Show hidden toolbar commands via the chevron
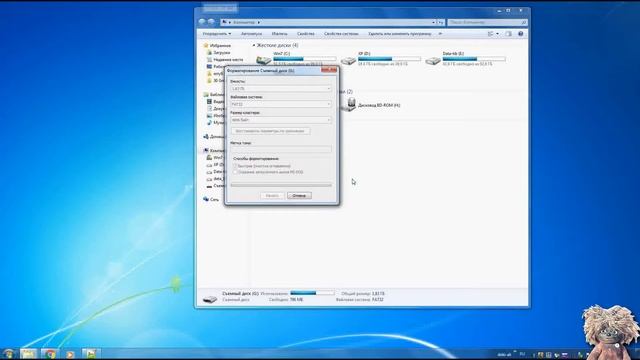The image size is (640, 360). tap(440, 34)
